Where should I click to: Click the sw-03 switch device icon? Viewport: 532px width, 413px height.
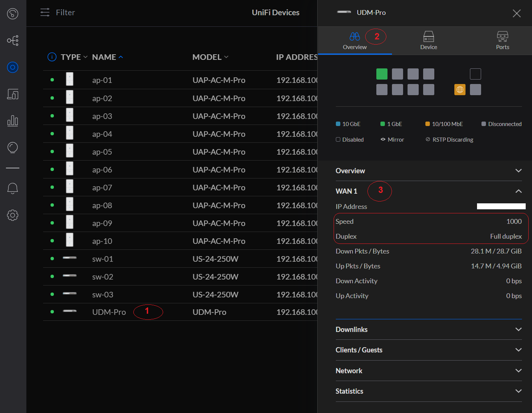(69, 293)
